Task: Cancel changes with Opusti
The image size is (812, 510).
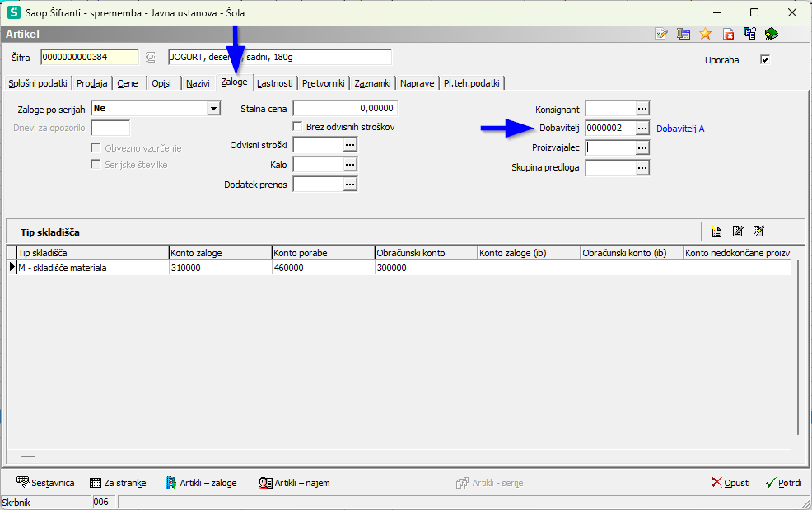Action: [730, 483]
